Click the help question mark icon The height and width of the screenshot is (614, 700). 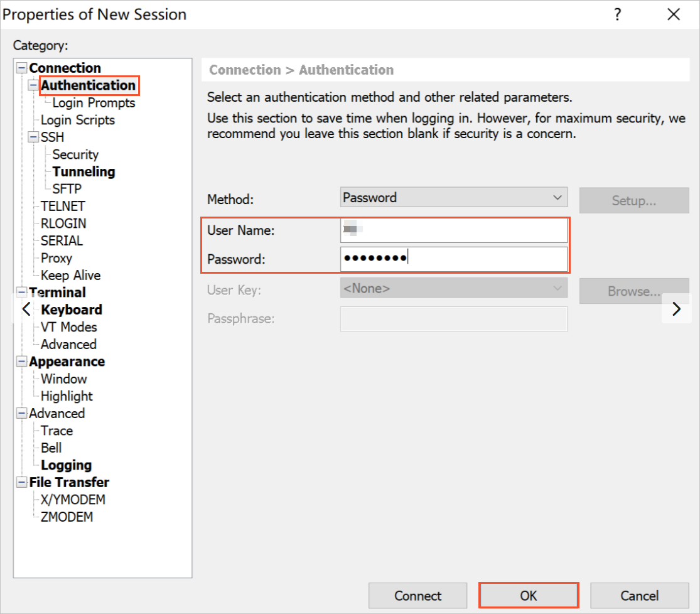click(618, 14)
